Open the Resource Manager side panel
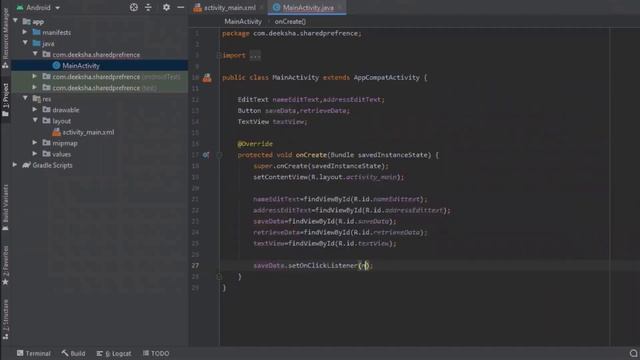 click(5, 38)
